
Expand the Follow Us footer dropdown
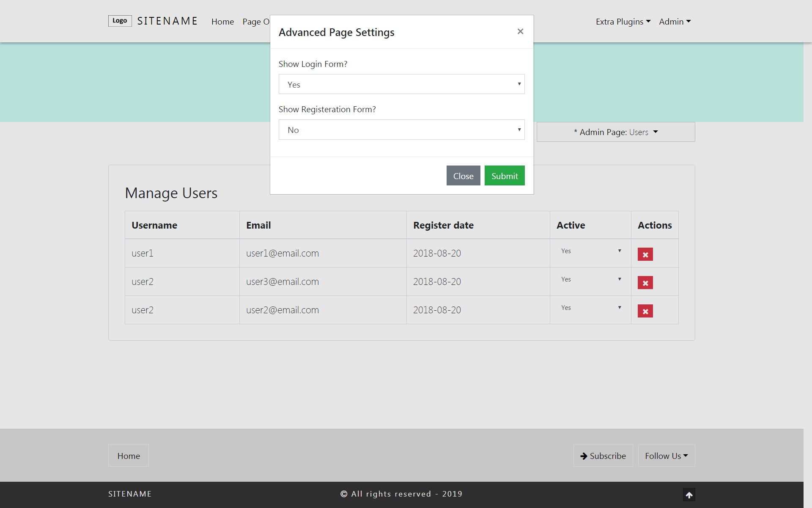(666, 456)
